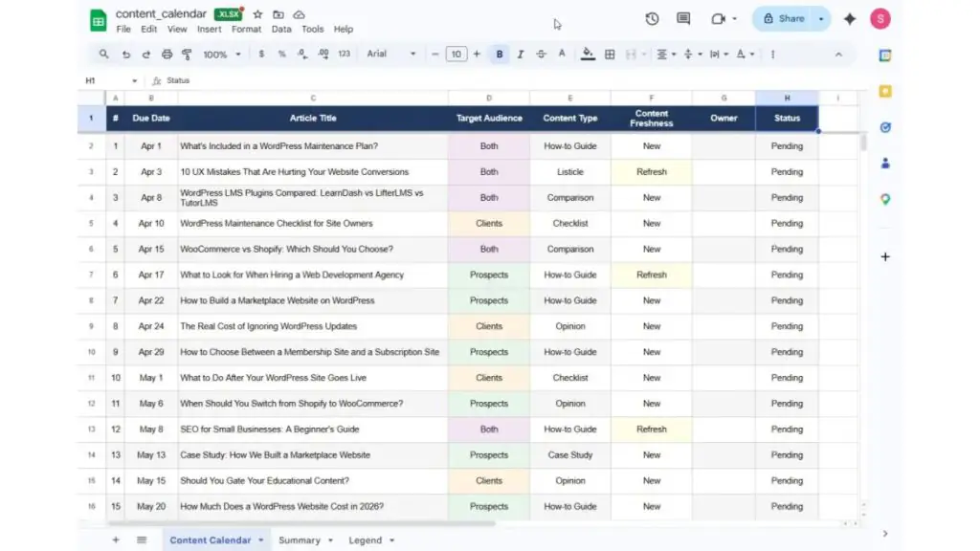Switch to the Summary sheet tab
Viewport: 980px width, 551px height.
[300, 540]
